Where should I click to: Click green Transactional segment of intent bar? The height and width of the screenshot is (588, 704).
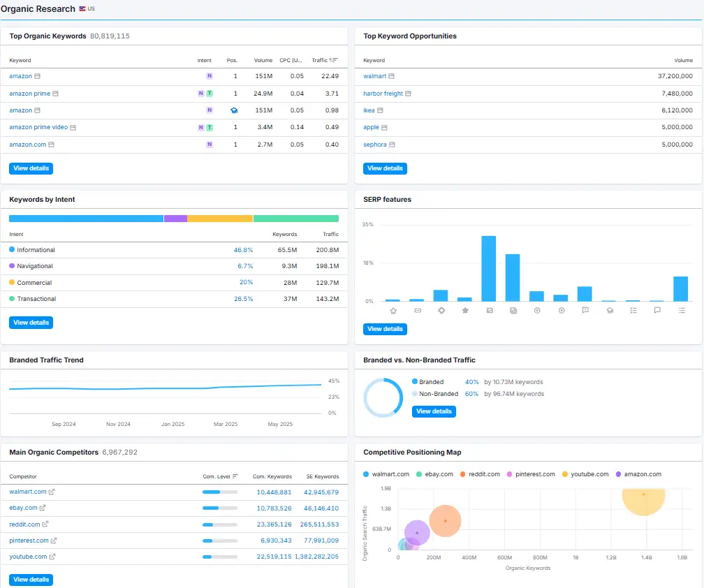click(296, 219)
